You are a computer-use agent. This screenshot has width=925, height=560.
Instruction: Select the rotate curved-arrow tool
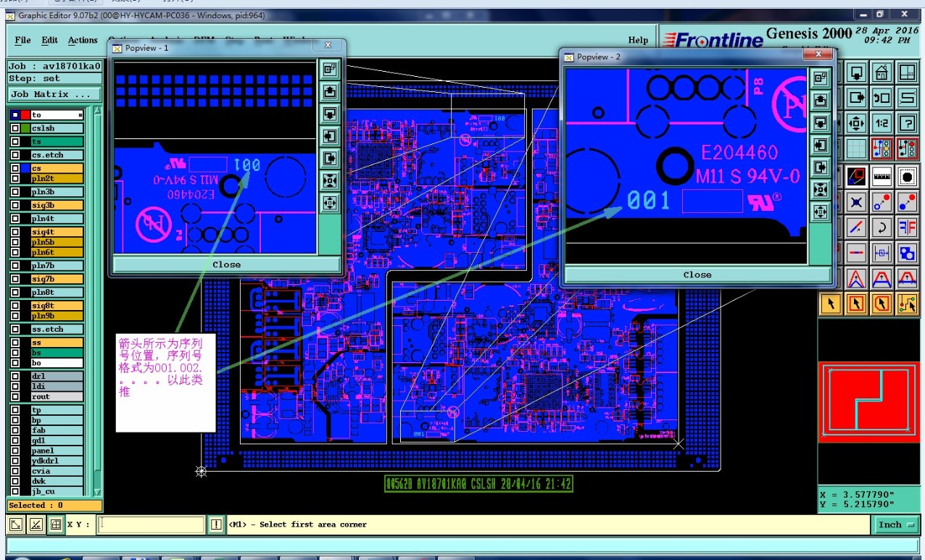pyautogui.click(x=882, y=227)
